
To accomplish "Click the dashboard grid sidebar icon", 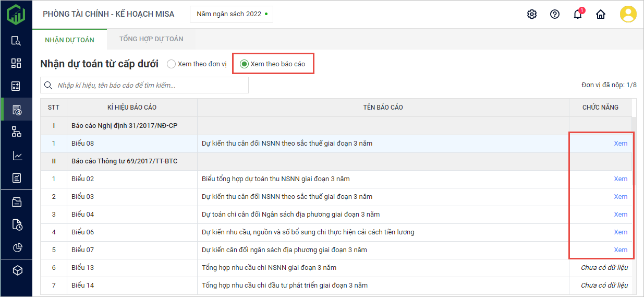I will click(x=16, y=63).
